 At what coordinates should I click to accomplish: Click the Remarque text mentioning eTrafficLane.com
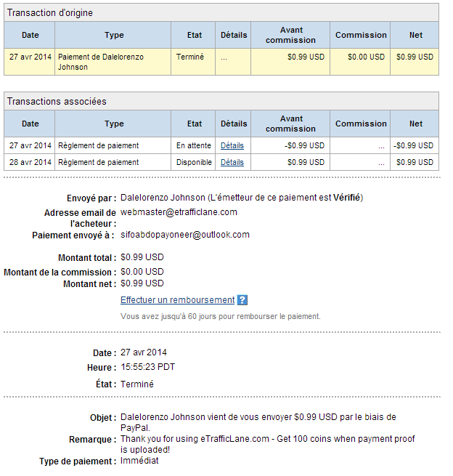(x=267, y=444)
